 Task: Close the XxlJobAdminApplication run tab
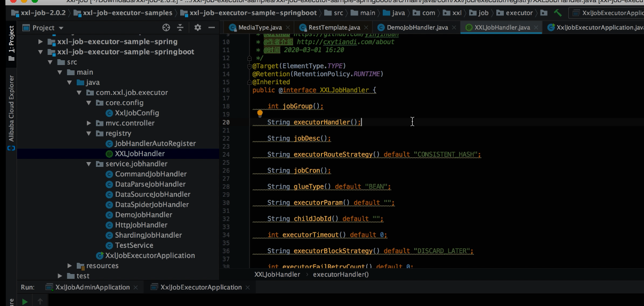[135, 287]
